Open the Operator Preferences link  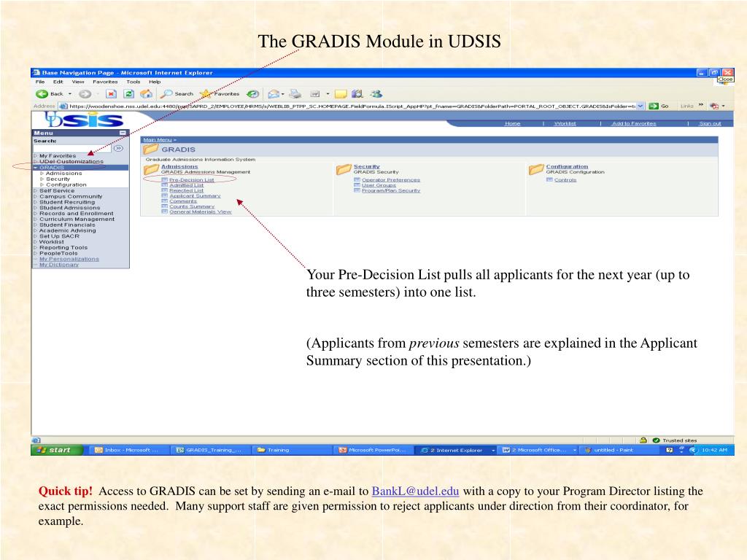(391, 180)
